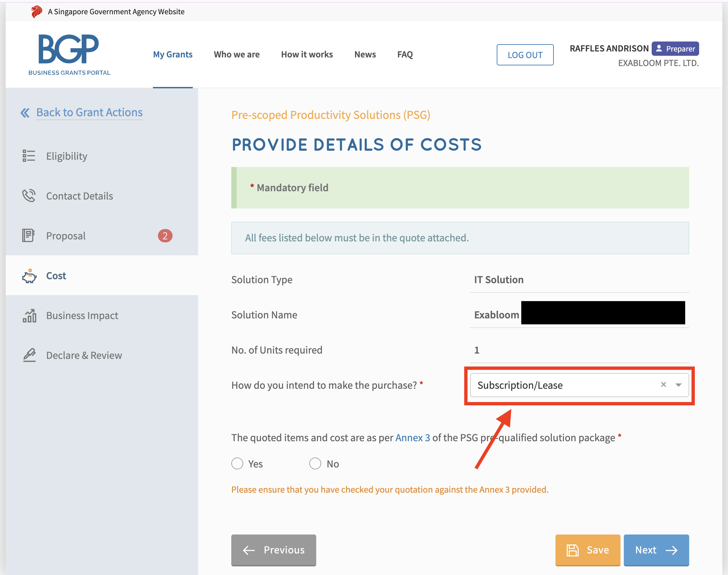
Task: Click the orange Save button
Action: (x=587, y=550)
